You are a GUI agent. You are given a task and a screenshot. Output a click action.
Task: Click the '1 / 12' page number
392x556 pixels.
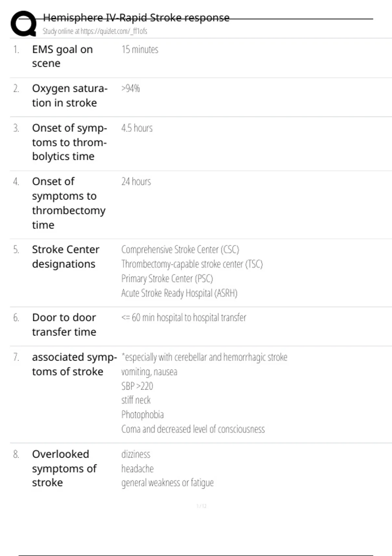coord(202,506)
